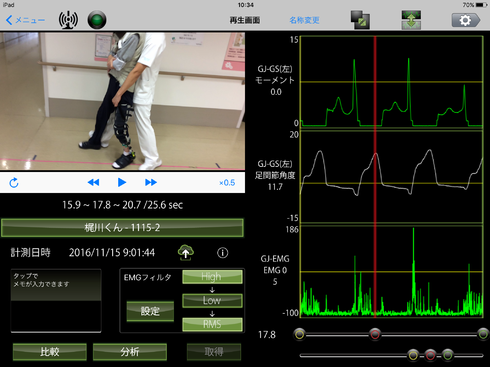Toggle the Low EMG filter
Image resolution: width=490 pixels, height=367 pixels.
(212, 301)
